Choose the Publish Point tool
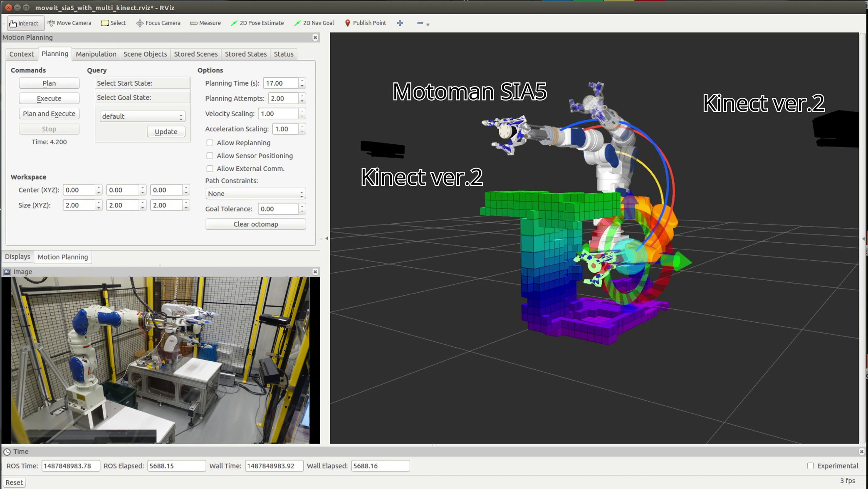The width and height of the screenshot is (868, 489). coord(365,23)
